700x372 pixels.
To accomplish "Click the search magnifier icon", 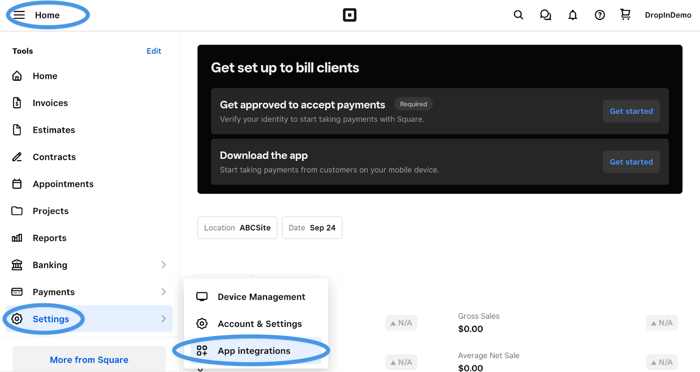I will click(518, 15).
